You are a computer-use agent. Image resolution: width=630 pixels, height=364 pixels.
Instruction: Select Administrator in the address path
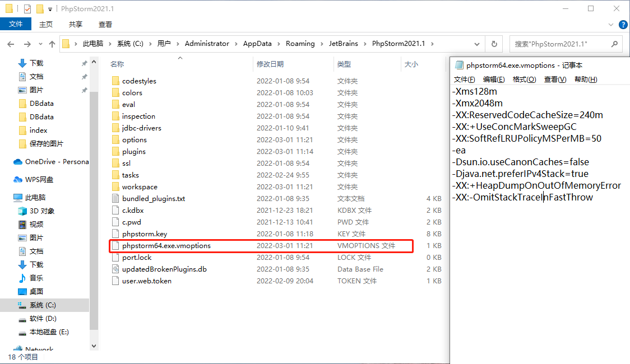207,44
